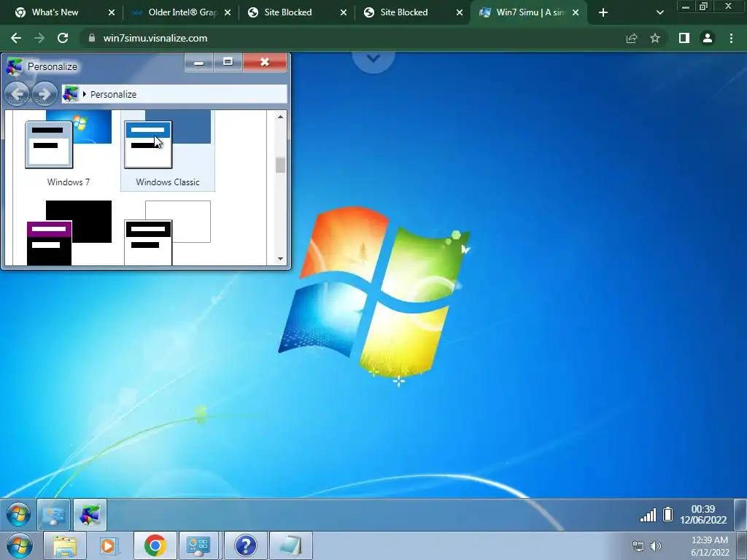Click scrollbar down arrow in Personalize window
747x560 pixels.
(x=280, y=259)
